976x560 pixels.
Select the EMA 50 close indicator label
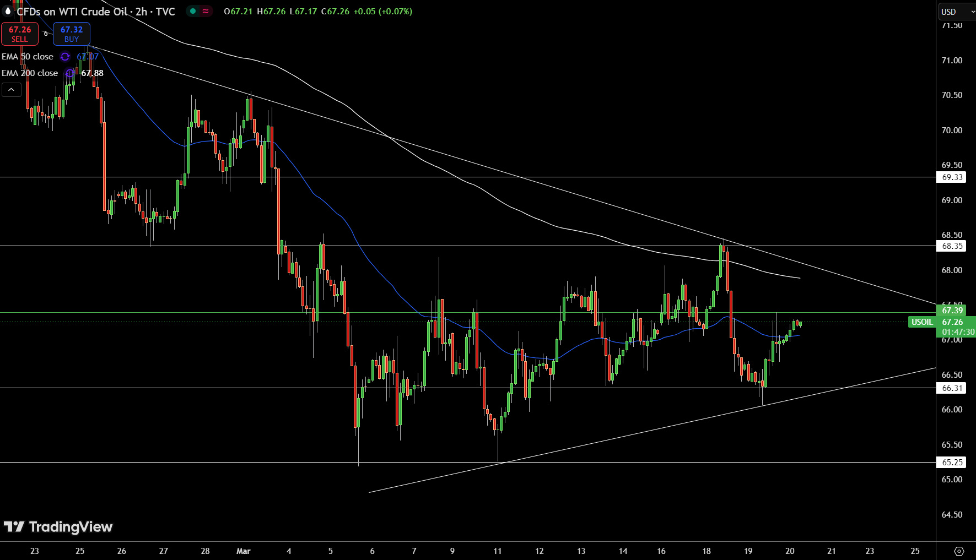(28, 57)
